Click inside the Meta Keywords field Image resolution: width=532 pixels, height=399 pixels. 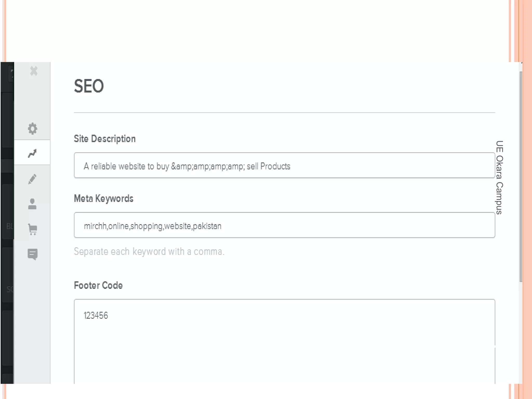[338, 225]
